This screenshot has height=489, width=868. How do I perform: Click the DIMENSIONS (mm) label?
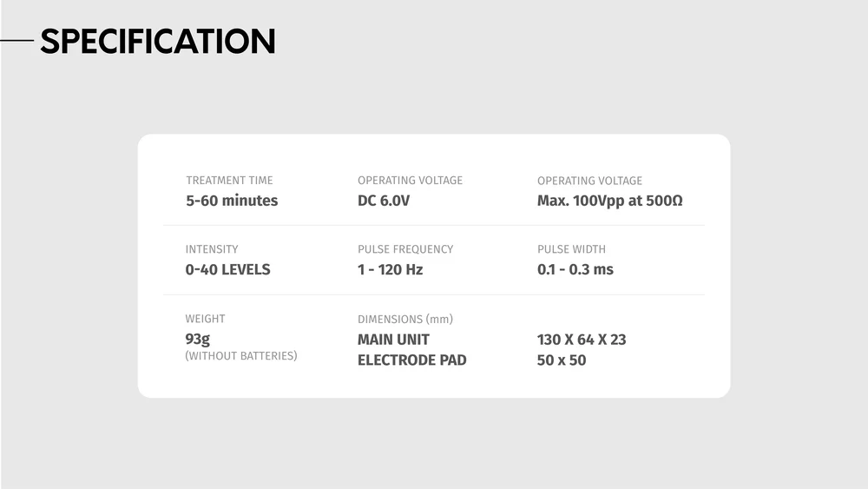(x=405, y=320)
